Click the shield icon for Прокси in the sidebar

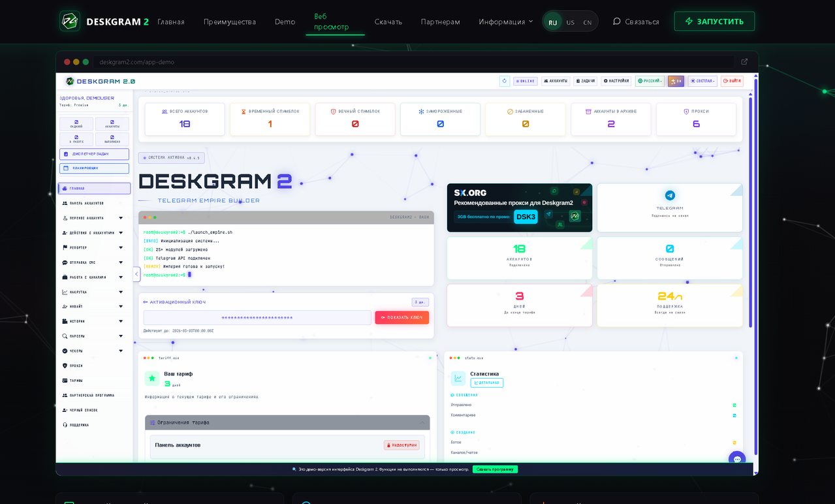pyautogui.click(x=64, y=366)
